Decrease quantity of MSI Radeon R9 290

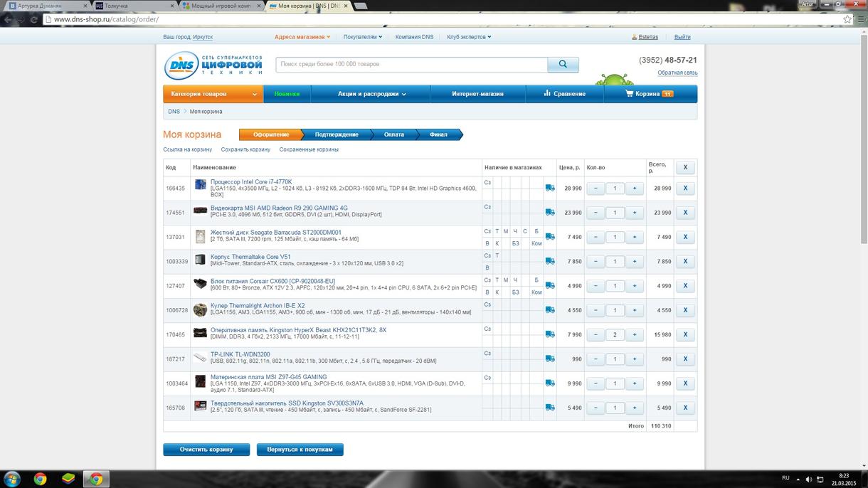[596, 213]
